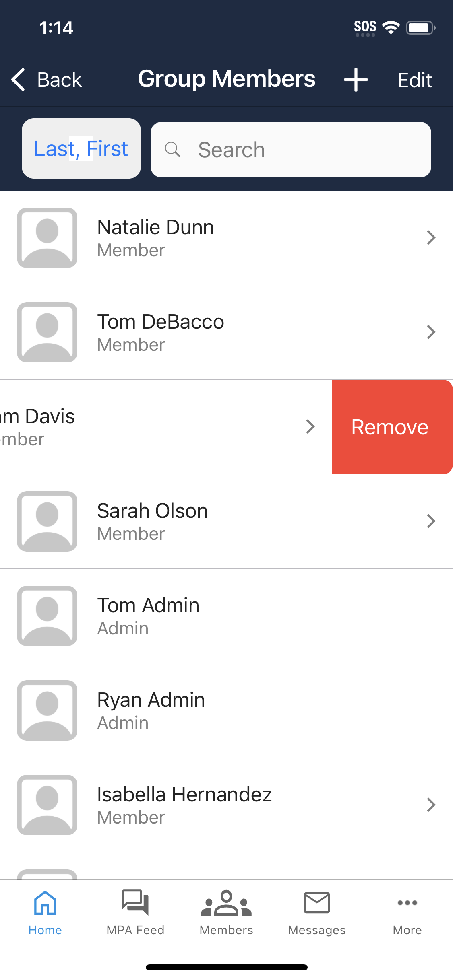Viewport: 453px width, 980px height.
Task: Expand Natalie Dunn's details chevron
Action: (x=431, y=238)
